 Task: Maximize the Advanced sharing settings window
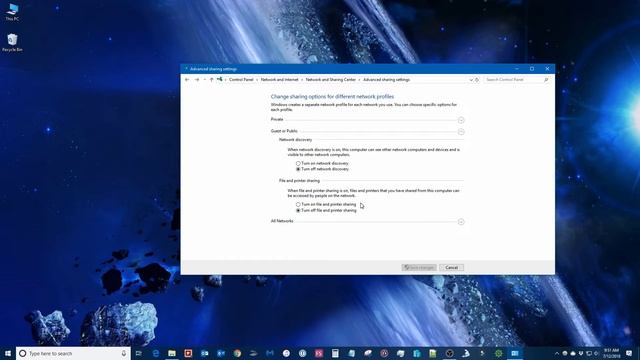(532, 69)
